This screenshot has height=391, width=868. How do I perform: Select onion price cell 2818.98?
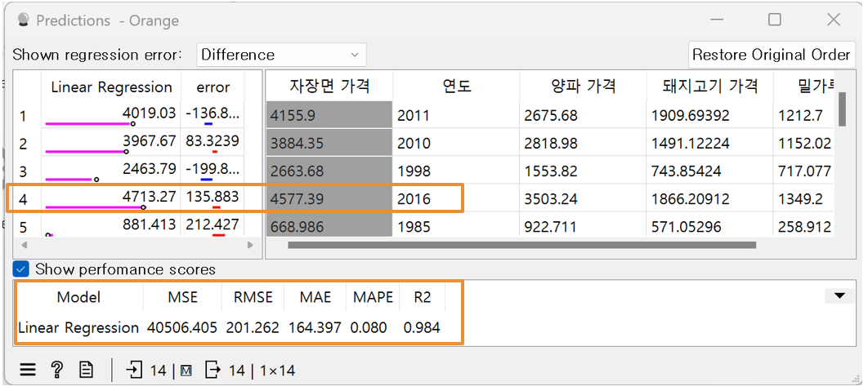[583, 143]
